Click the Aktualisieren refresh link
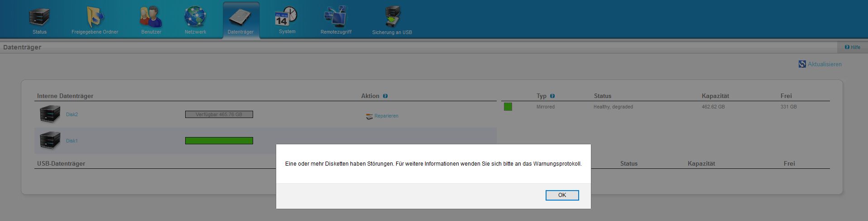 tap(824, 64)
